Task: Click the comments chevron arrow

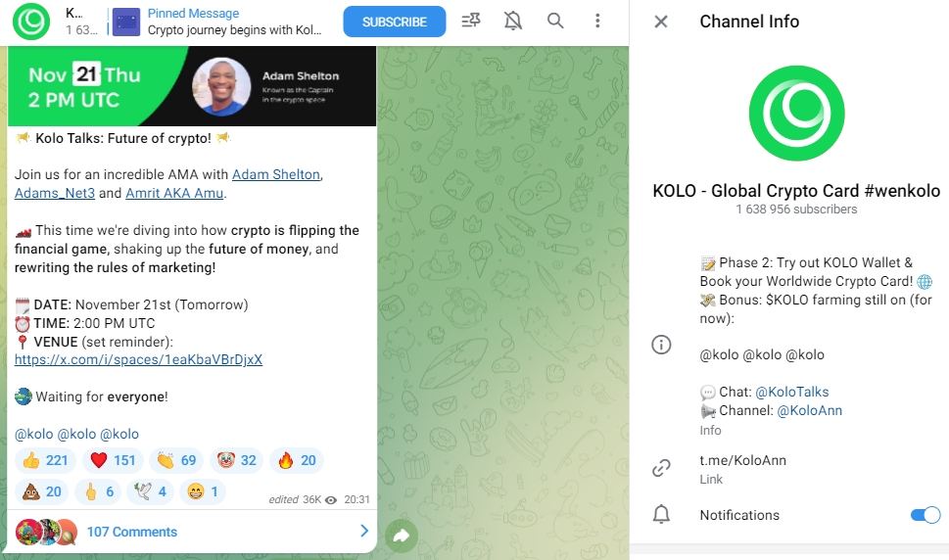Action: 364,531
